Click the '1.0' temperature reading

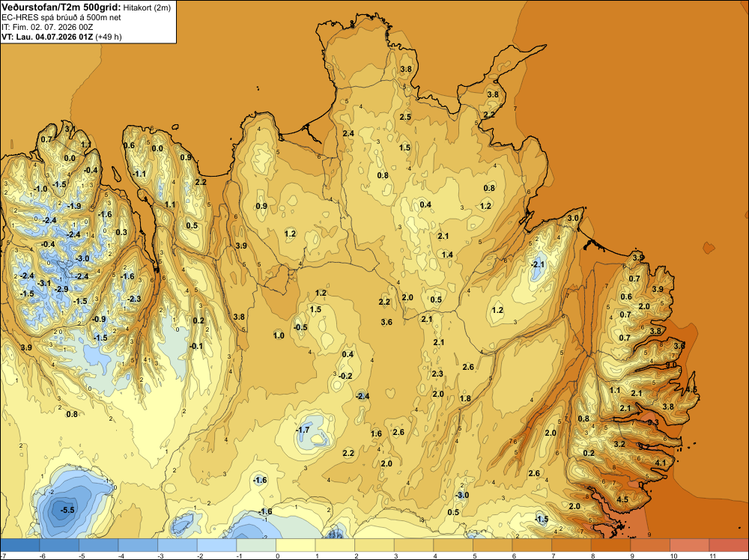point(279,335)
